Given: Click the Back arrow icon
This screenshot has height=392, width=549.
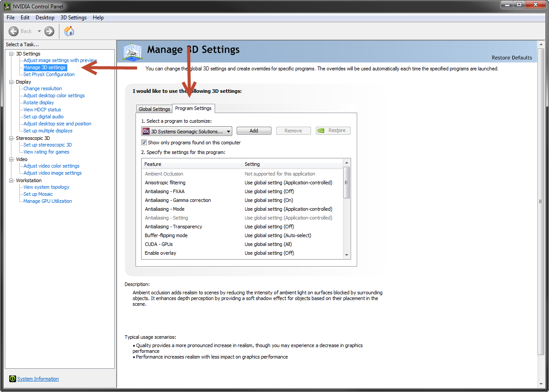Looking at the screenshot, I should tap(14, 31).
